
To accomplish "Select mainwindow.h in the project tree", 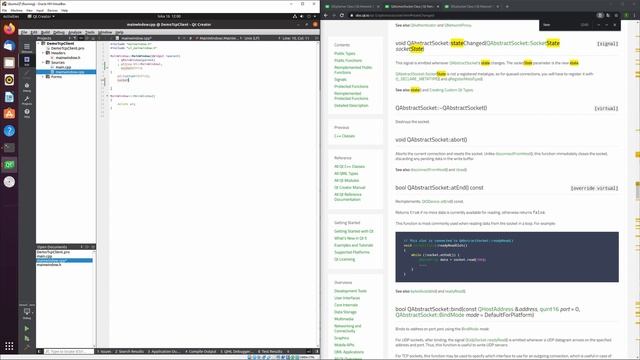I will (x=68, y=58).
